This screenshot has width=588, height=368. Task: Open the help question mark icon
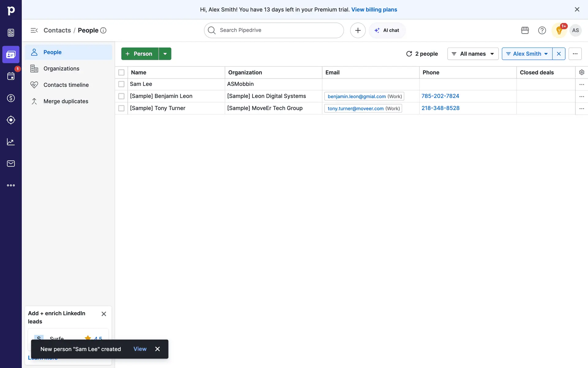tap(542, 30)
